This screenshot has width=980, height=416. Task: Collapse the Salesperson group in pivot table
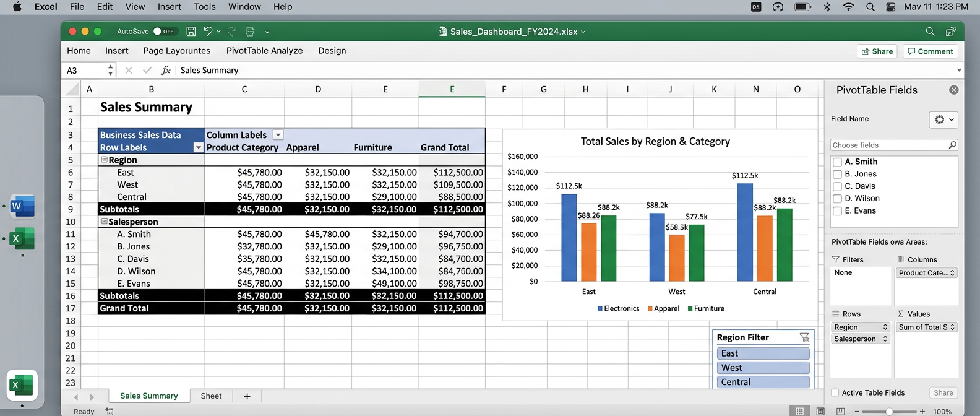(105, 222)
